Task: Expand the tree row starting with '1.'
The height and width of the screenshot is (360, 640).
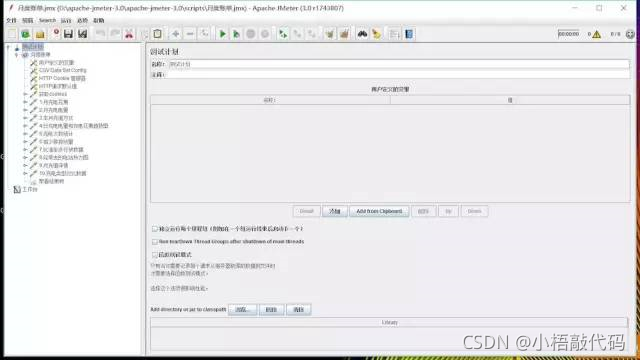Action: (25, 102)
